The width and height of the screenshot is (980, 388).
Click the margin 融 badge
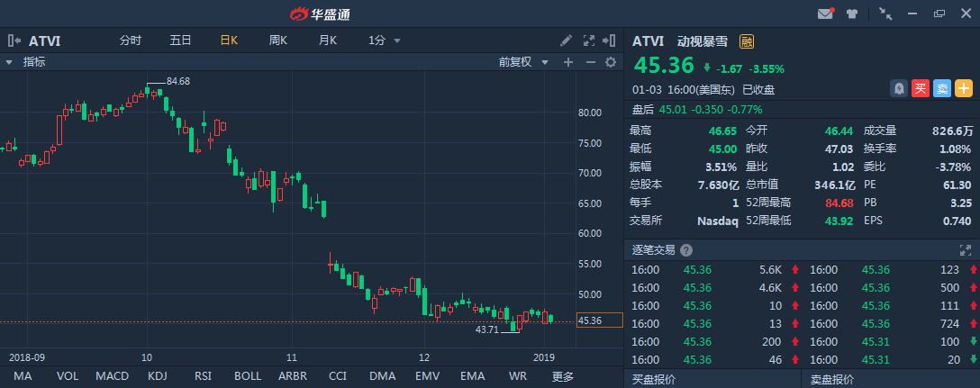pyautogui.click(x=746, y=41)
